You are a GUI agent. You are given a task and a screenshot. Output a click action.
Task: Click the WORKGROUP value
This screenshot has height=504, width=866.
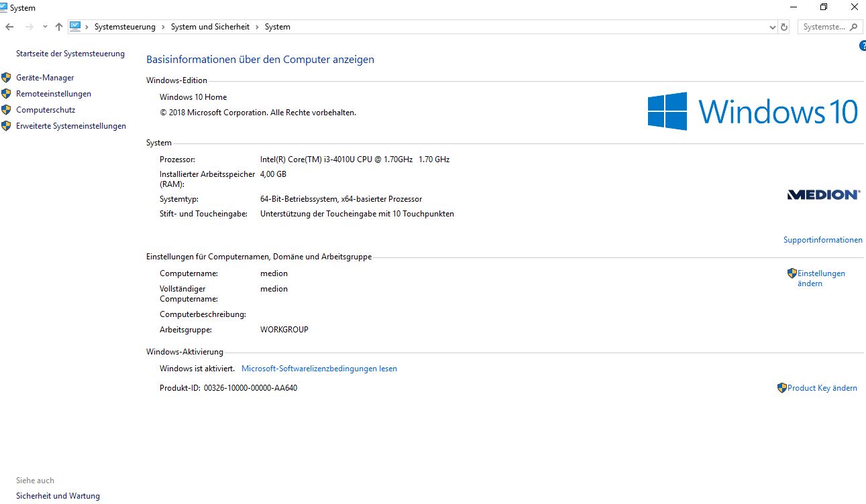pyautogui.click(x=284, y=330)
